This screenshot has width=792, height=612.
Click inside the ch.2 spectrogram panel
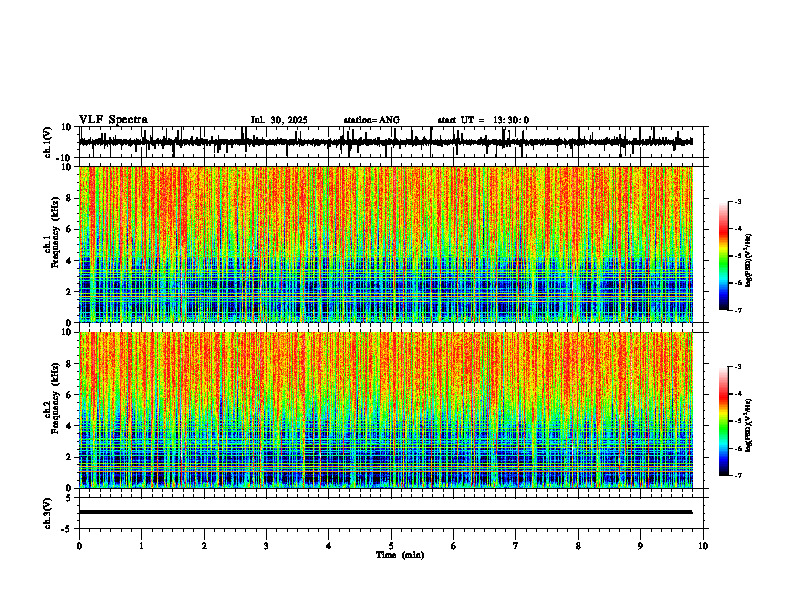(x=385, y=410)
